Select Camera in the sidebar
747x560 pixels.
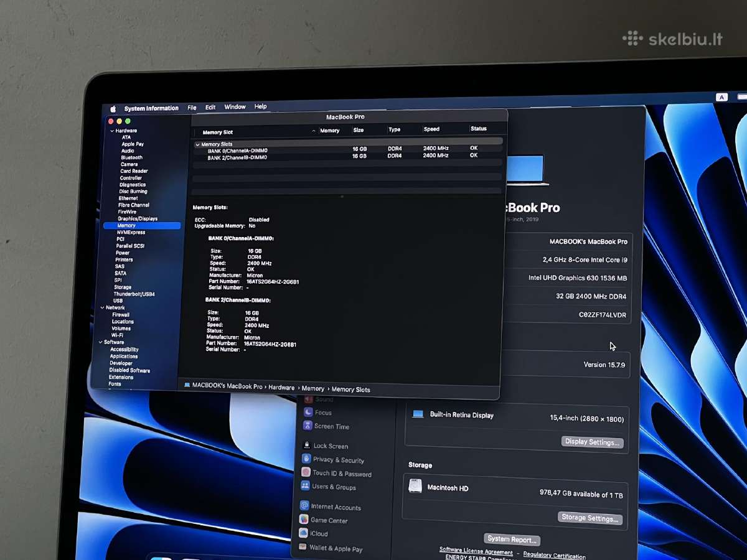click(129, 165)
